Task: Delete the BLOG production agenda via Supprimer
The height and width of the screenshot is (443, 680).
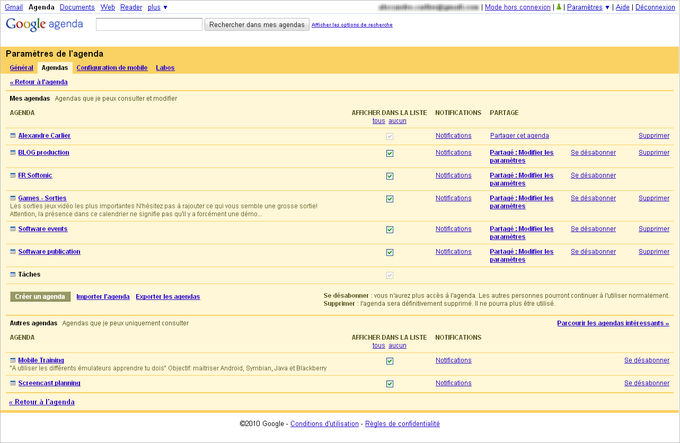Action: (654, 153)
